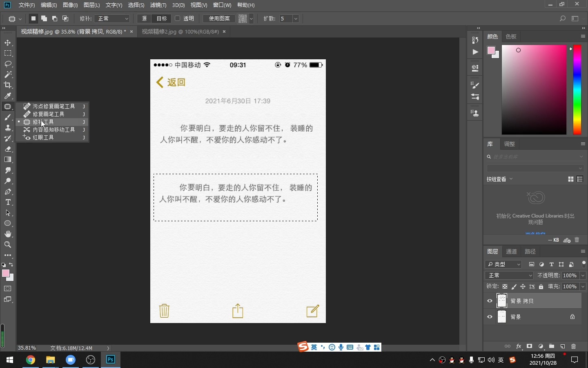
Task: Select the Dodge tool
Action: point(8,181)
